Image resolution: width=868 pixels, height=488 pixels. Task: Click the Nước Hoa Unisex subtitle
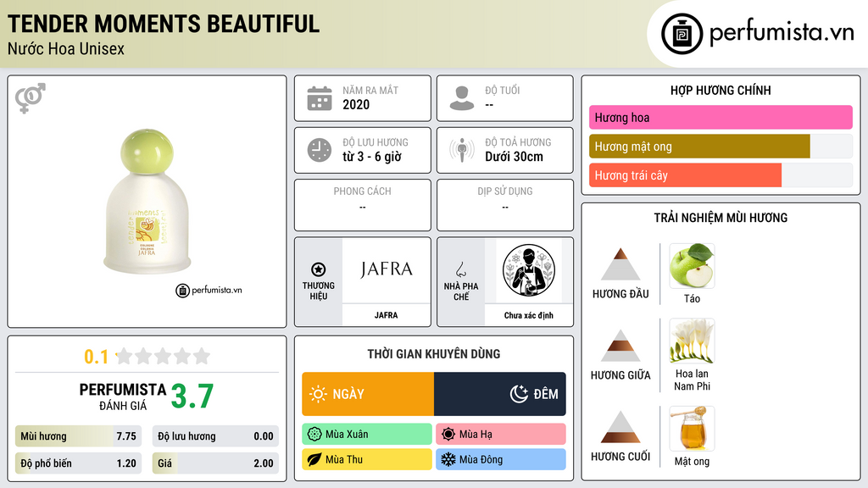[66, 49]
